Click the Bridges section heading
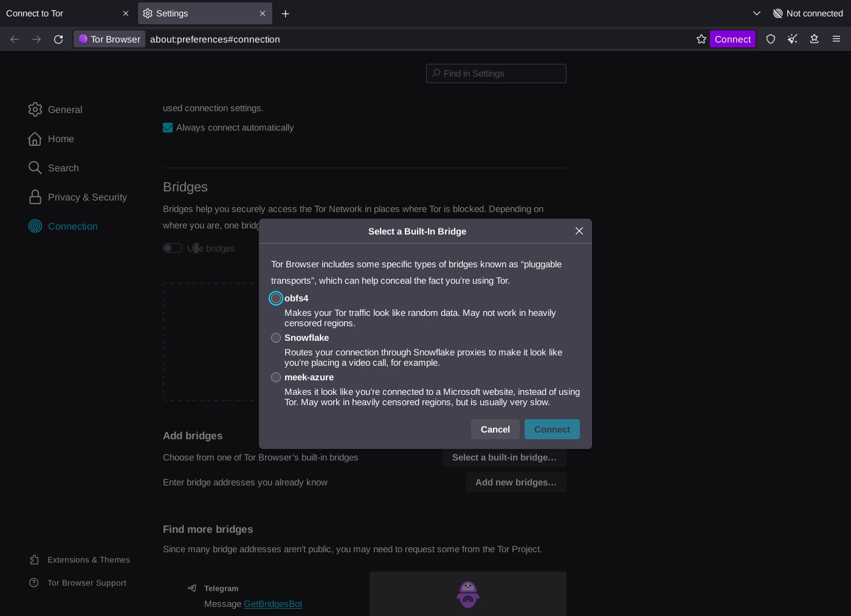Screen dimensions: 851x616 pos(185,187)
